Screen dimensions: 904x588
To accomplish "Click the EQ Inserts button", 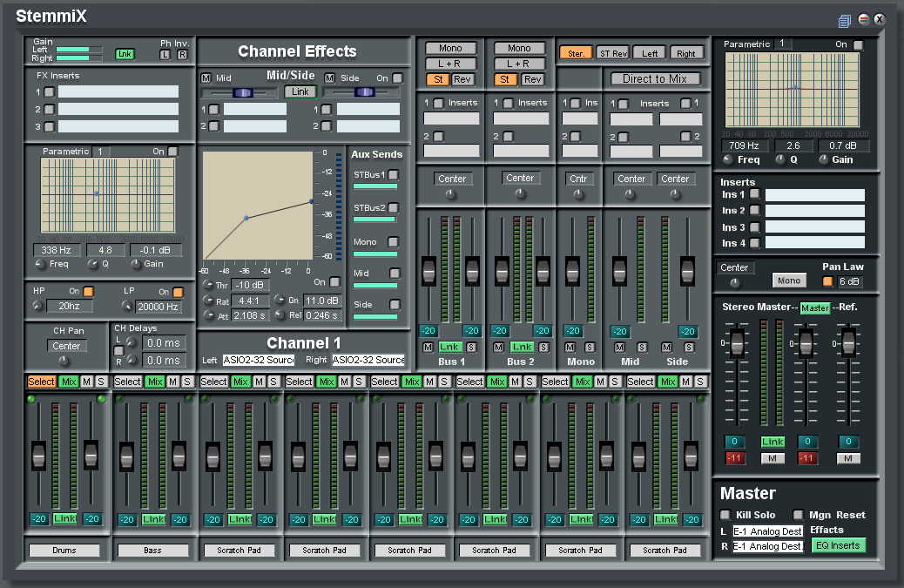I will (x=839, y=545).
